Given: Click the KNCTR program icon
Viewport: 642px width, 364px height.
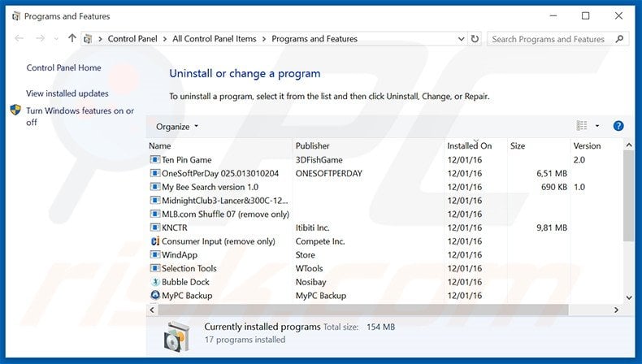Looking at the screenshot, I should pos(154,227).
